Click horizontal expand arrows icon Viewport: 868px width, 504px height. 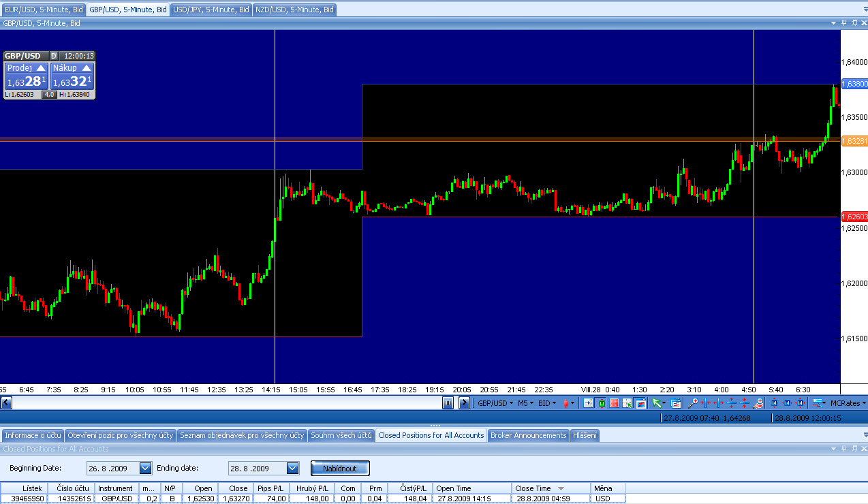click(719, 403)
